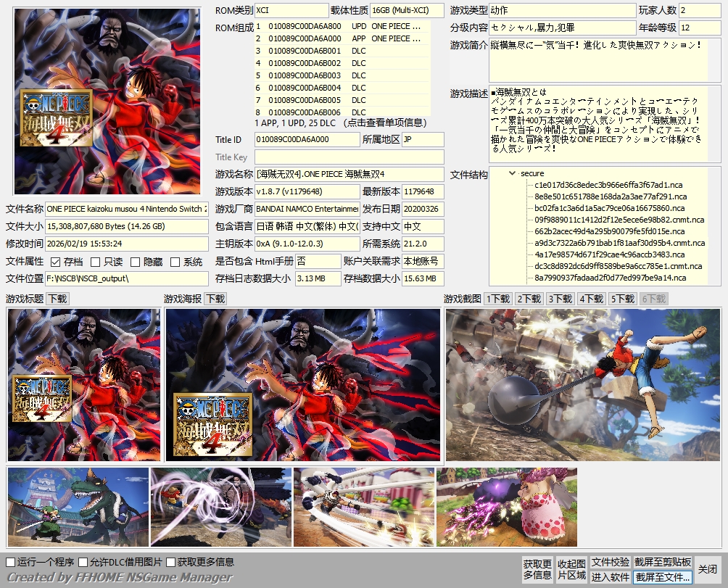
Task: Click the 包含语言 languages field
Action: [307, 226]
